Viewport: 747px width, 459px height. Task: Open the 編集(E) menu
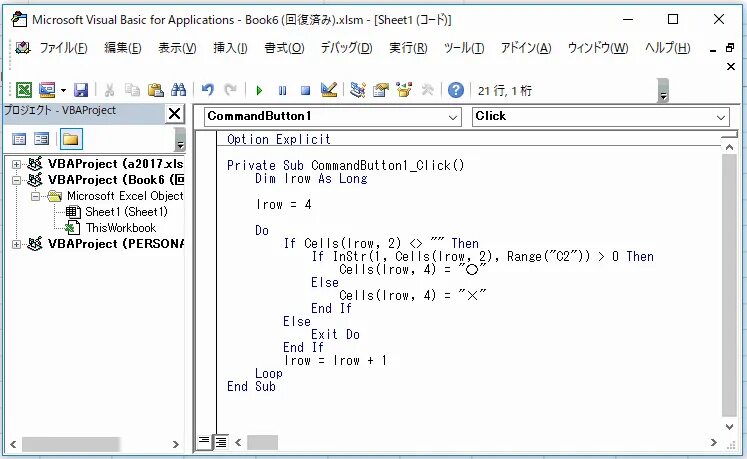click(x=122, y=48)
